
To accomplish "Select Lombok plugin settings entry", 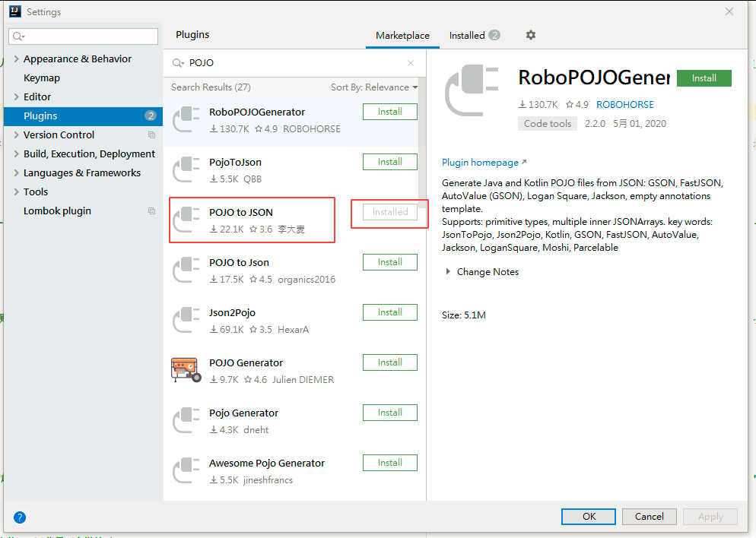I will [x=57, y=211].
